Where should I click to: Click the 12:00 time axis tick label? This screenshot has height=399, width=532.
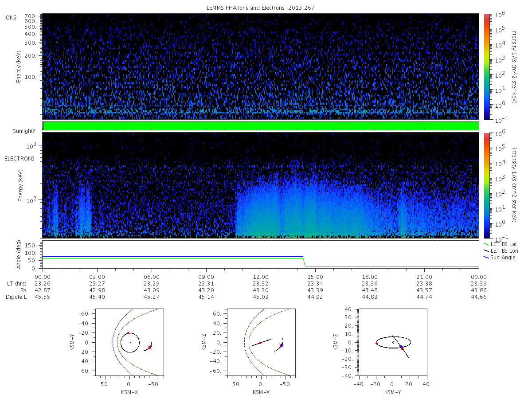pyautogui.click(x=261, y=276)
